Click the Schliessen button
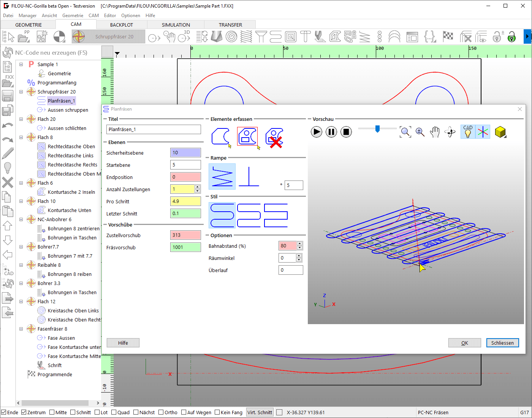The image size is (532, 418). click(502, 343)
